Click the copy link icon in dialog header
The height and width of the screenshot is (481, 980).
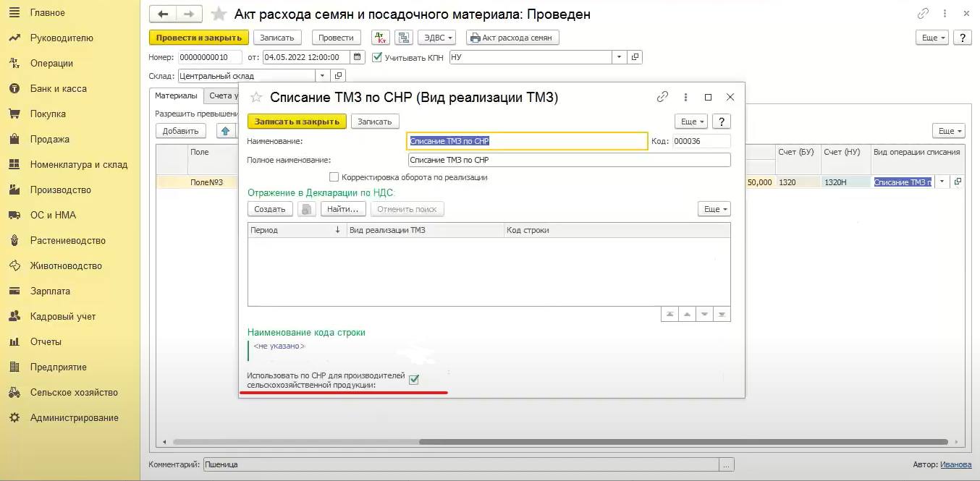pyautogui.click(x=662, y=97)
